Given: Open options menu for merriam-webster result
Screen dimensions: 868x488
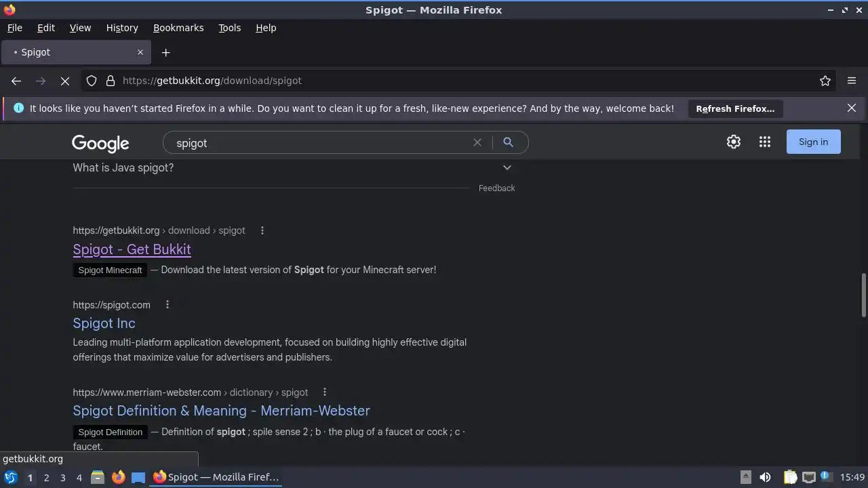Looking at the screenshot, I should pyautogui.click(x=325, y=392).
